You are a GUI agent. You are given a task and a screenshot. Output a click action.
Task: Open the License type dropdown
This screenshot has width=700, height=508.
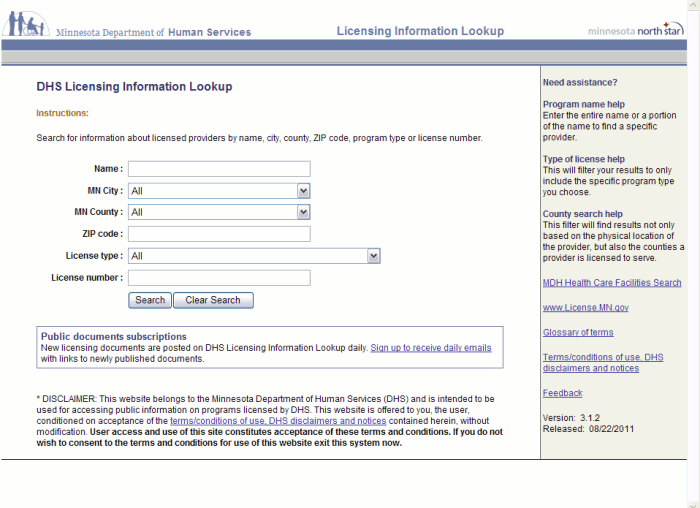374,256
